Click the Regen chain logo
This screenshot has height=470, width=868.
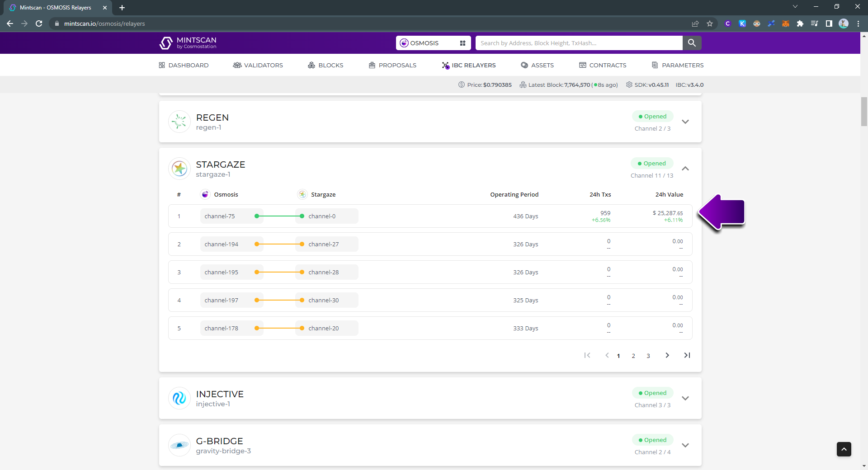point(179,122)
